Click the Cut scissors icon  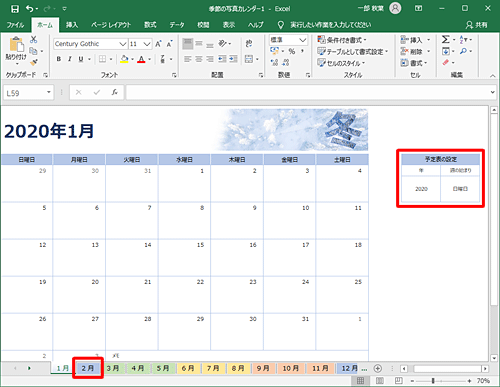33,40
